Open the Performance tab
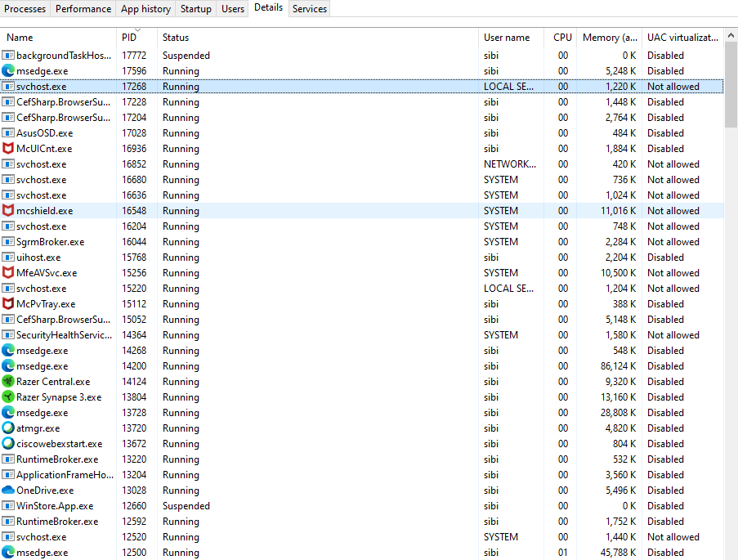Viewport: 738px width, 560px height. pyautogui.click(x=83, y=8)
